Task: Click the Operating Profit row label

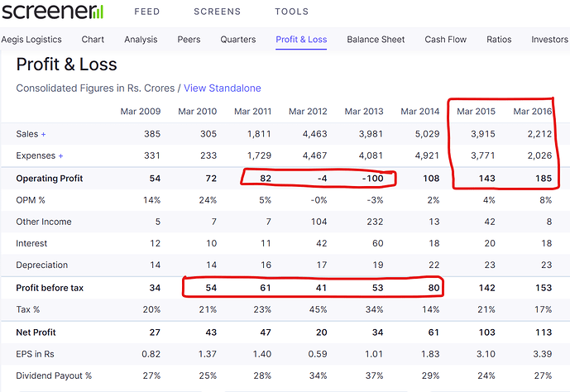Action: point(50,178)
